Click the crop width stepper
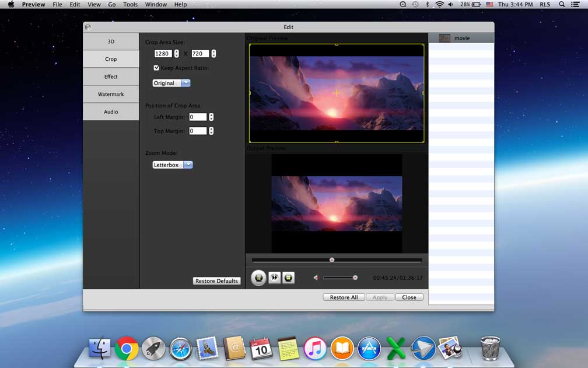588x368 pixels. pos(176,54)
